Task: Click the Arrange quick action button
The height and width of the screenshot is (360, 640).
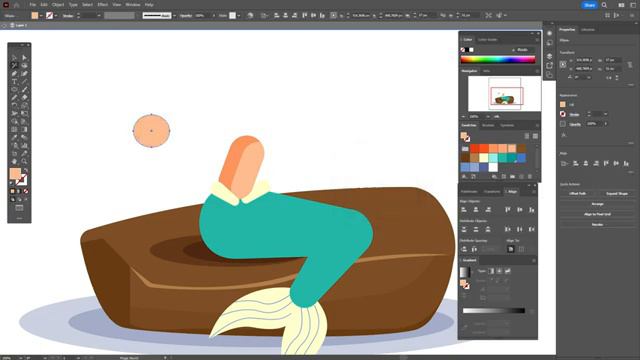Action: tap(597, 204)
